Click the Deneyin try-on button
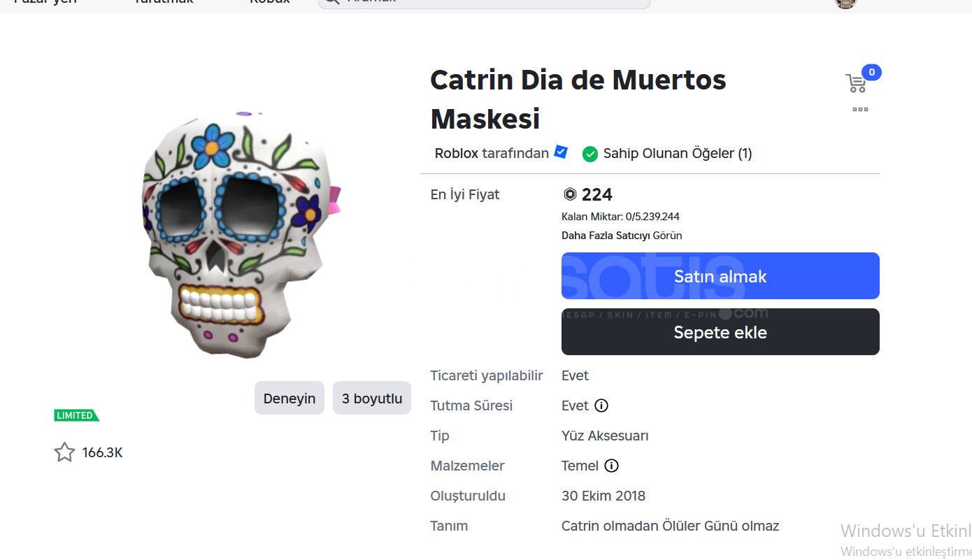This screenshot has height=560, width=972. [289, 399]
